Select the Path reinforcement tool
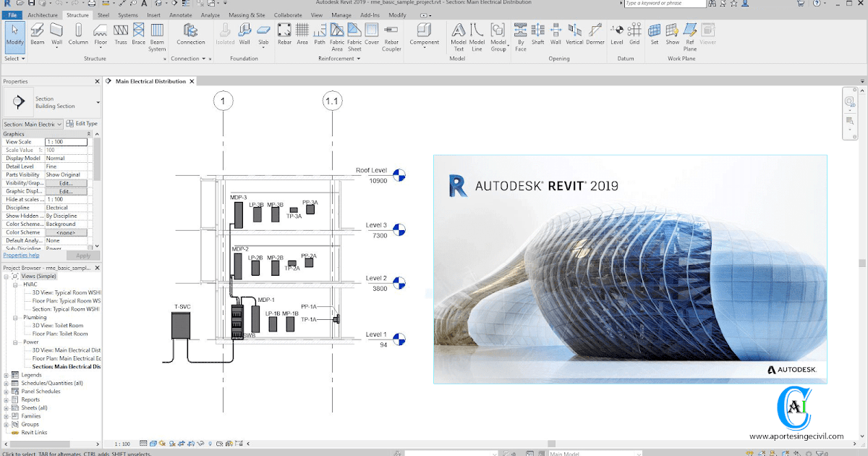This screenshot has height=456, width=868. [x=320, y=35]
